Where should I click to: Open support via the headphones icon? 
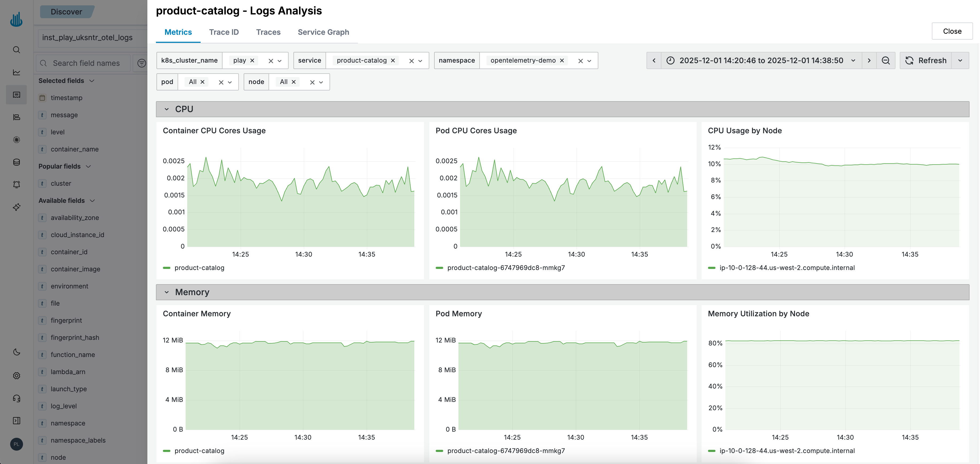pos(16,398)
